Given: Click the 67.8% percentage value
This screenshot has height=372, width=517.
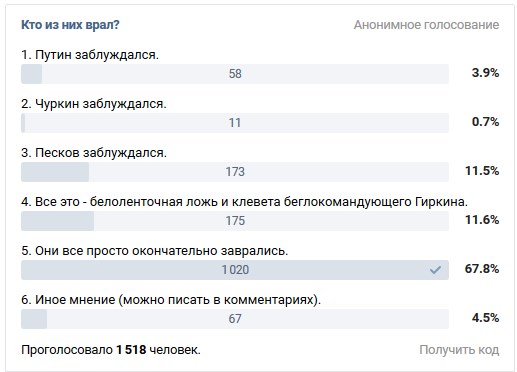Looking at the screenshot, I should pyautogui.click(x=482, y=269).
